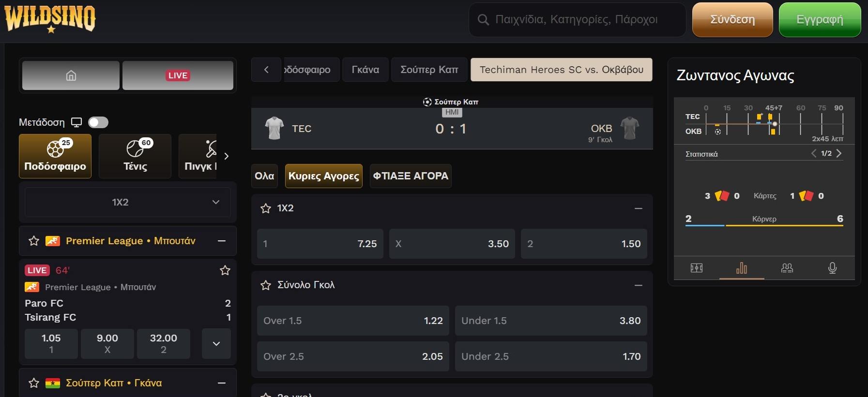Switch to the Κυριες Αγορες tab

(323, 176)
